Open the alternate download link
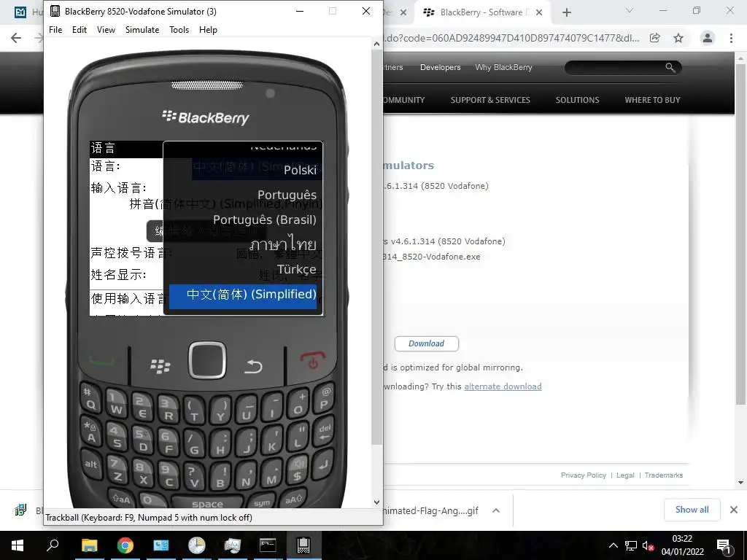Image resolution: width=747 pixels, height=560 pixels. click(503, 386)
